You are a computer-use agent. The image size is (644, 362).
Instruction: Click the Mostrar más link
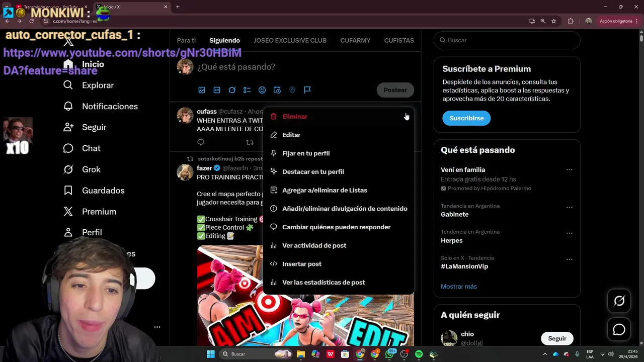coord(459,287)
